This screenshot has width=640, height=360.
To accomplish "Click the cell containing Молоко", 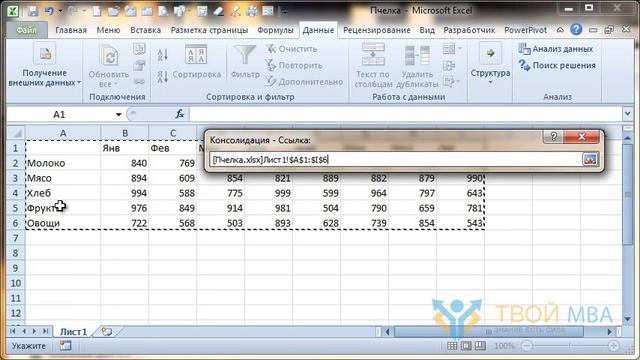I will (x=63, y=163).
